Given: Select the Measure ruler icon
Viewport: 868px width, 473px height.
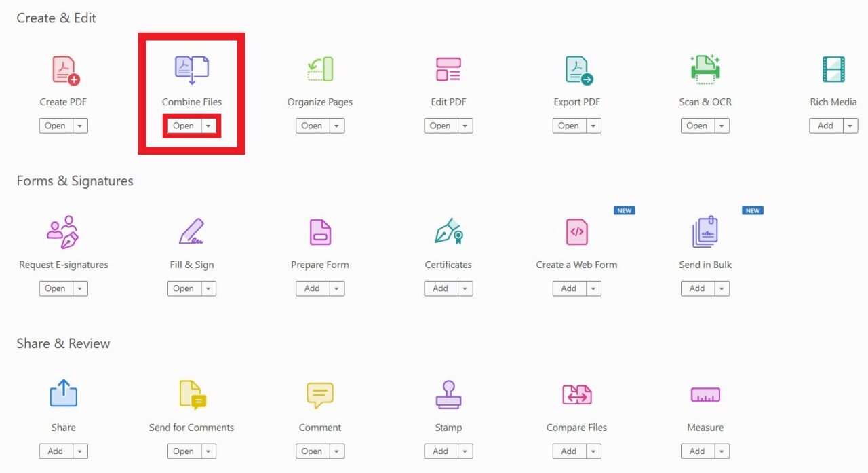Looking at the screenshot, I should 705,394.
